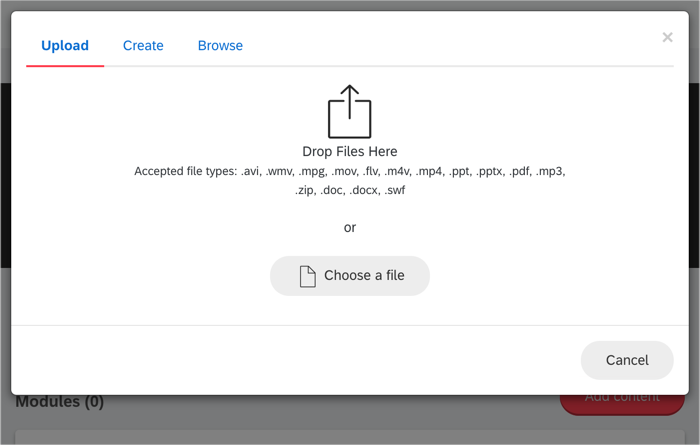Cancel the upload dialog

[627, 360]
